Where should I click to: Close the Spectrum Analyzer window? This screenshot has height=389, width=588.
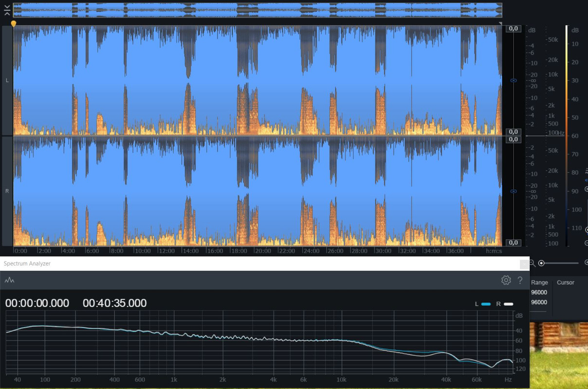pyautogui.click(x=524, y=264)
